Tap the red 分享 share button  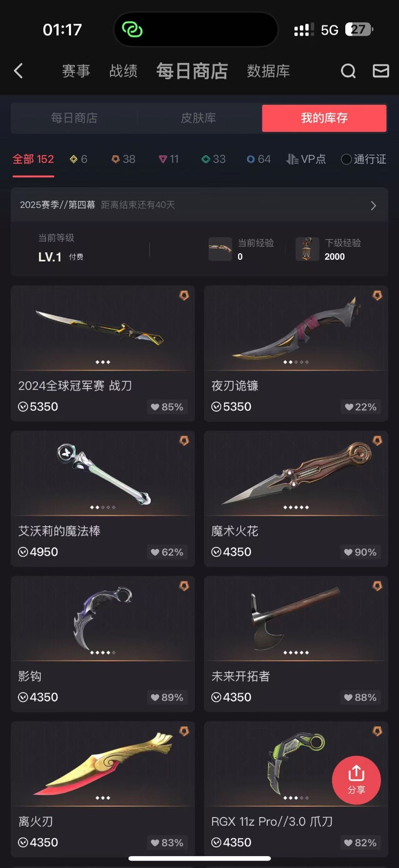[356, 780]
